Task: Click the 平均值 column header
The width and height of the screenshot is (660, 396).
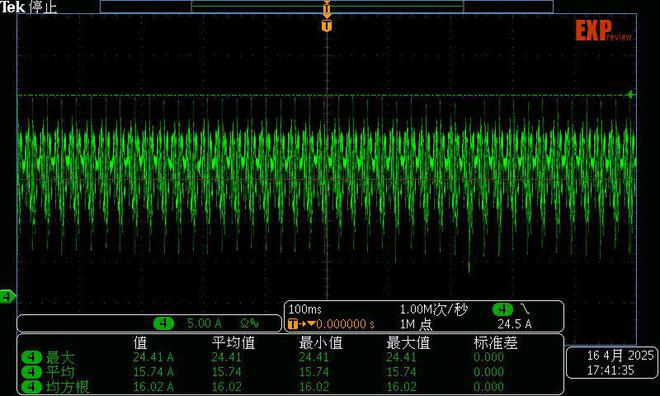Action: point(234,343)
